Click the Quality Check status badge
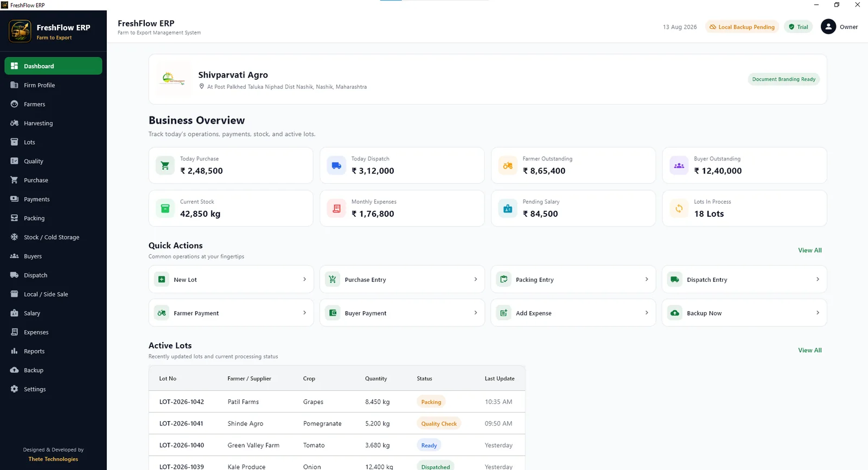This screenshot has width=868, height=470. tap(439, 423)
